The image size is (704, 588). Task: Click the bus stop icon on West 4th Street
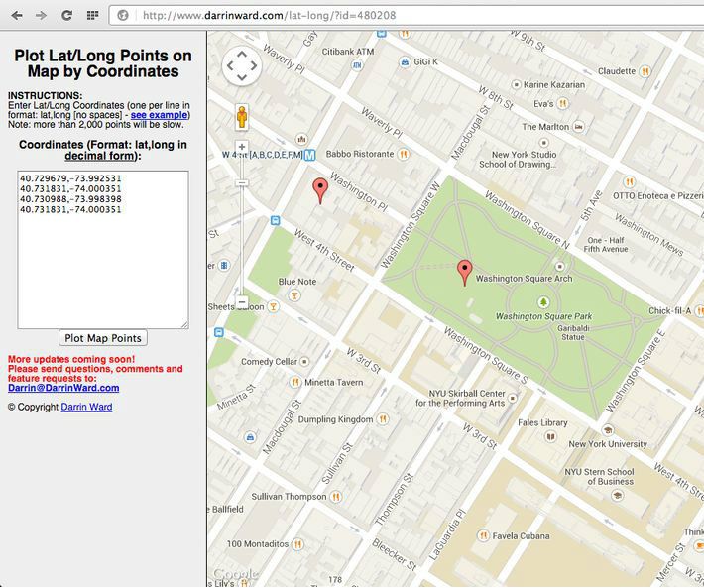[x=276, y=221]
